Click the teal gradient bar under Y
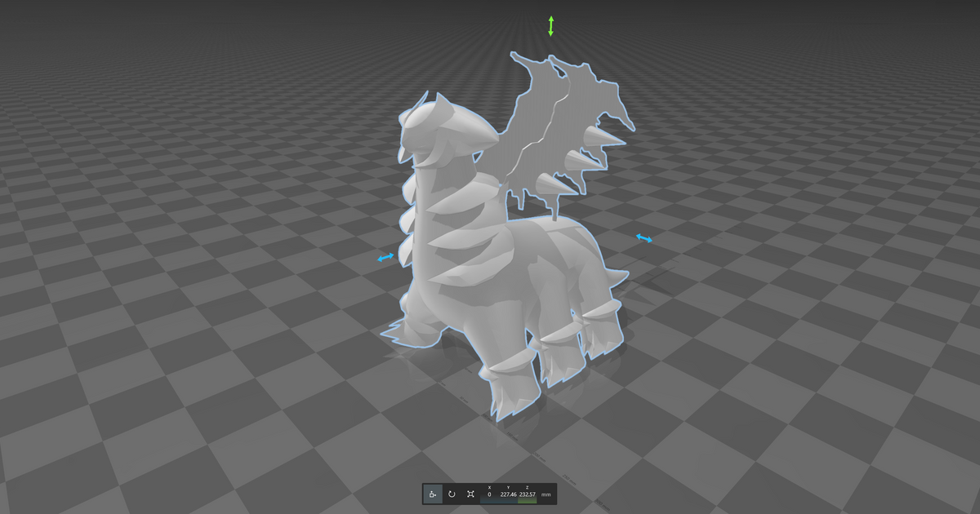This screenshot has width=980, height=514. coord(498,501)
